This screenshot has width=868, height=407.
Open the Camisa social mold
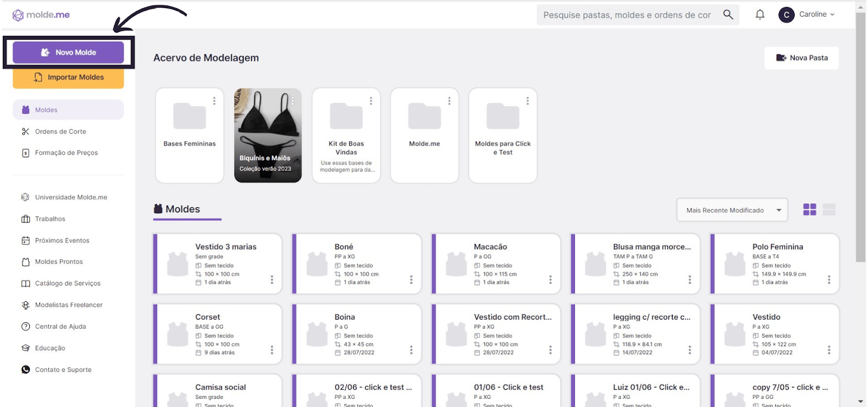click(218, 391)
